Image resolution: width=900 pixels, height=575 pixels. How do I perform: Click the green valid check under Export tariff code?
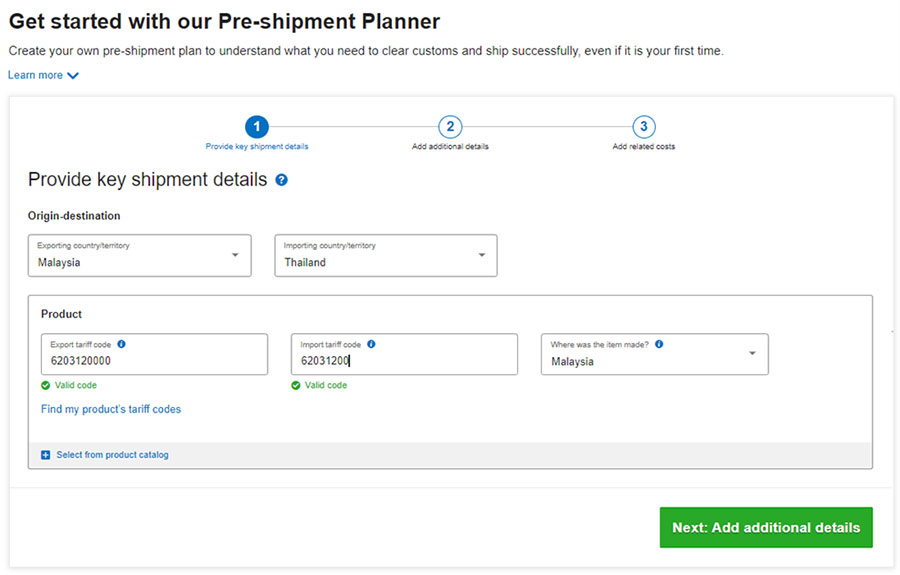(46, 385)
